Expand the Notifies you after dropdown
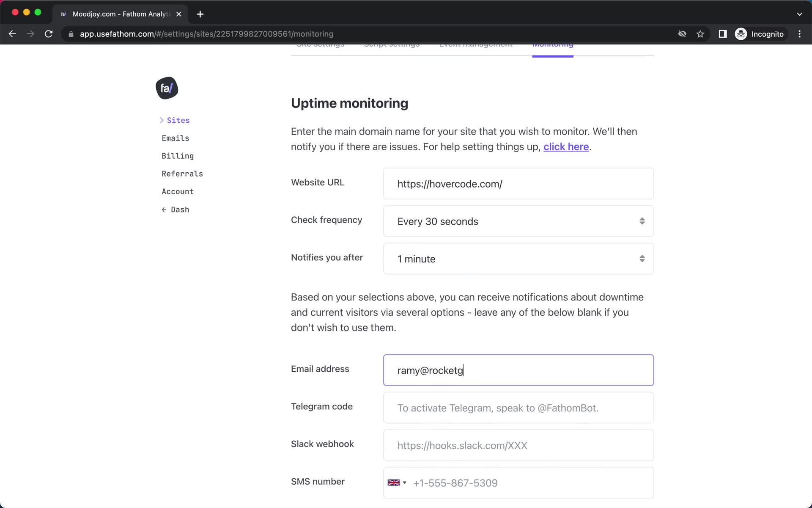The image size is (812, 508). (518, 259)
